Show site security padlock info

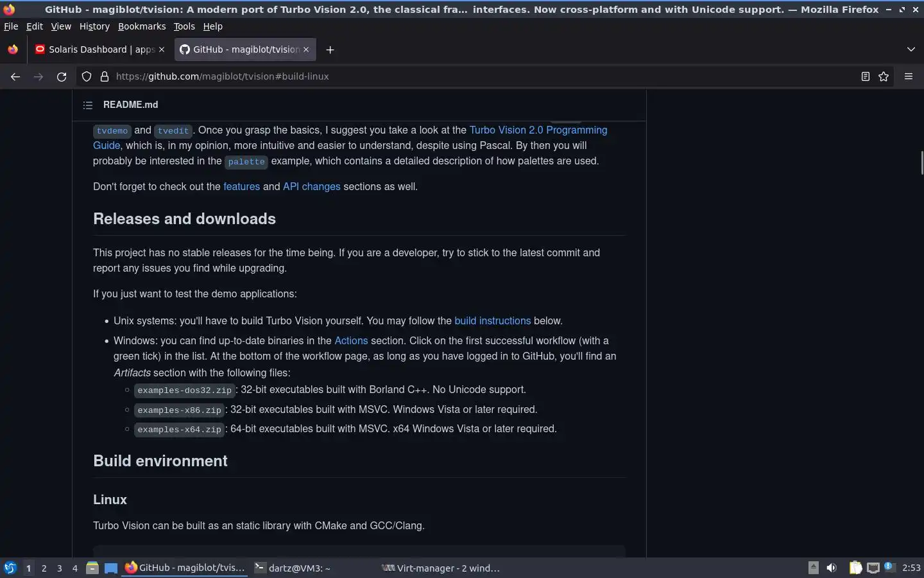105,76
